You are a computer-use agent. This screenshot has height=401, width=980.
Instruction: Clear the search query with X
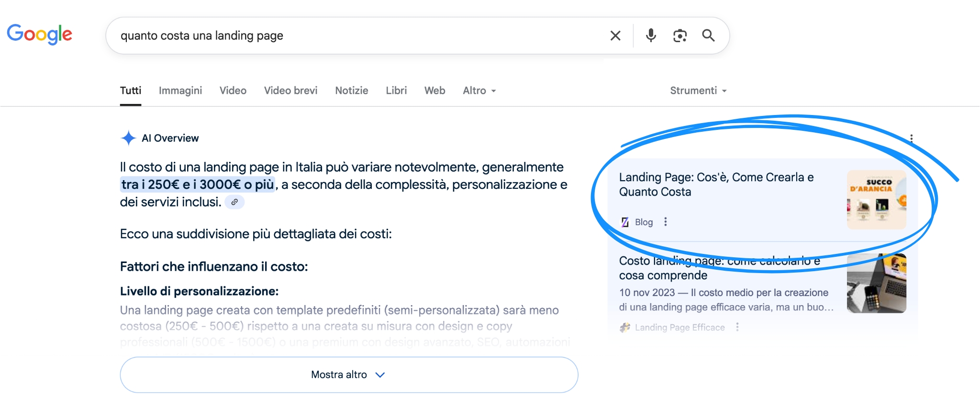point(615,35)
